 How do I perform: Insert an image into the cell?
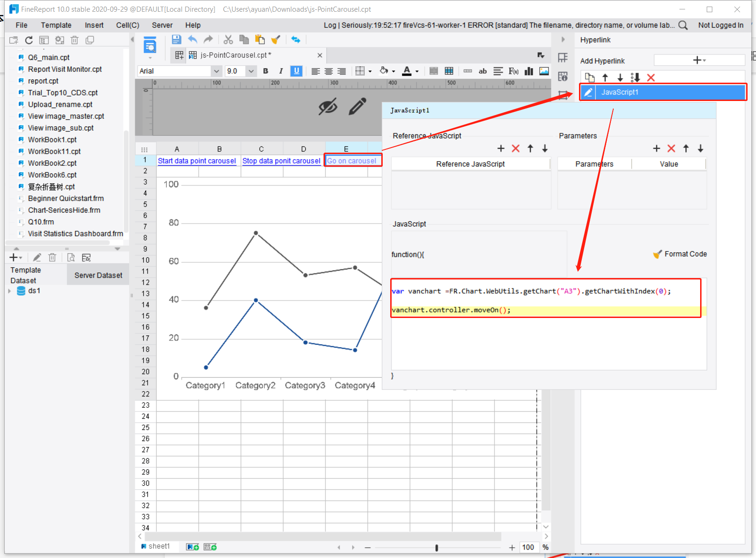pos(544,71)
